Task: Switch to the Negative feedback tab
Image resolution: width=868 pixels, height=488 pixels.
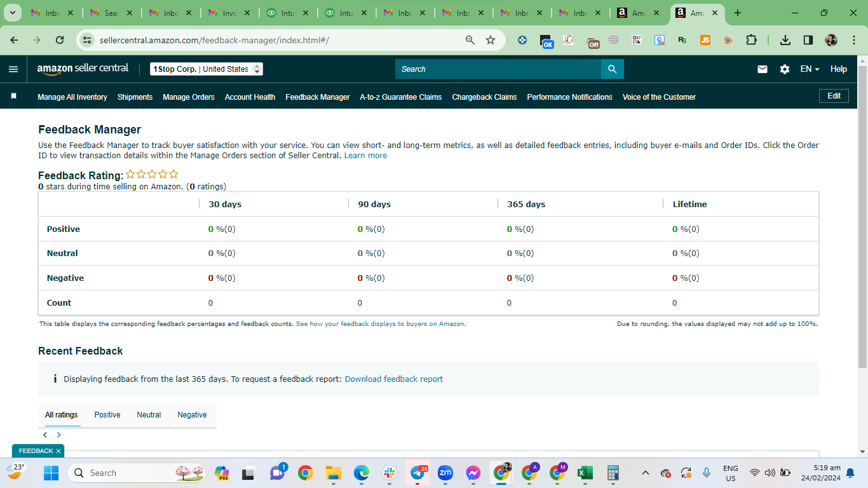Action: [x=192, y=415]
